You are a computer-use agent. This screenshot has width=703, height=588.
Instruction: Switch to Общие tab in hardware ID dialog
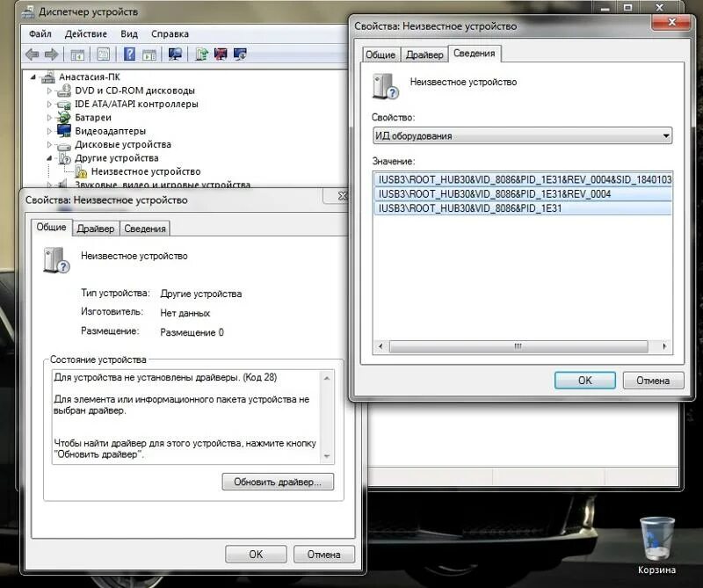(380, 54)
